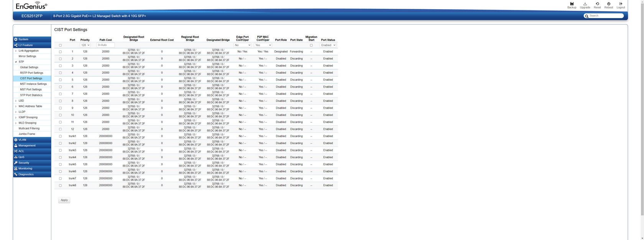This screenshot has width=644, height=240.
Task: Toggle the Migration Start checkbox
Action: pyautogui.click(x=311, y=45)
